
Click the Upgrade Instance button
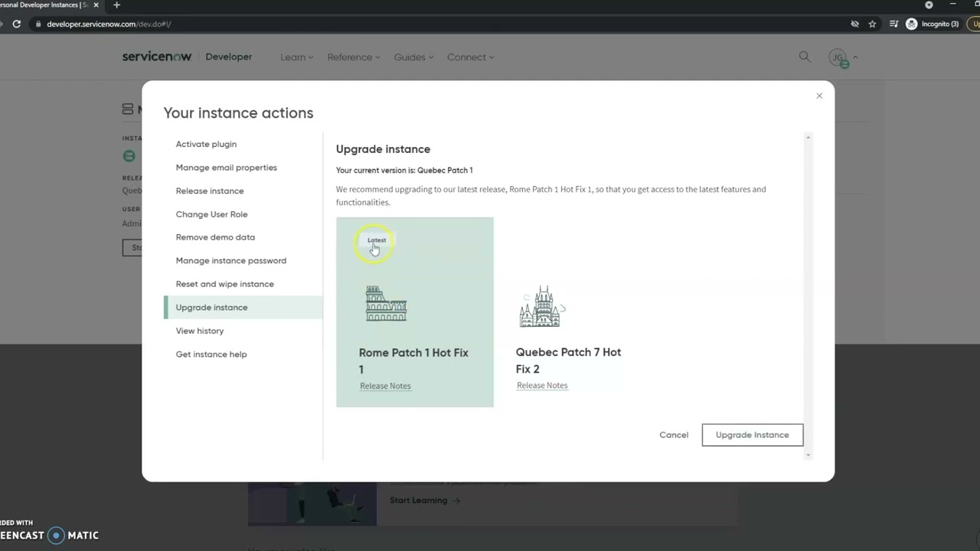click(x=752, y=435)
